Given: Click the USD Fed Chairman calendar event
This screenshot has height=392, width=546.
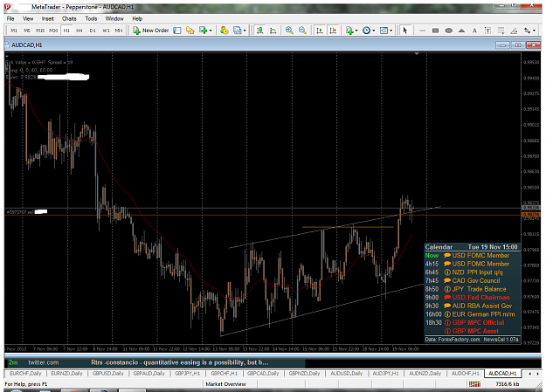Looking at the screenshot, I should (x=472, y=298).
